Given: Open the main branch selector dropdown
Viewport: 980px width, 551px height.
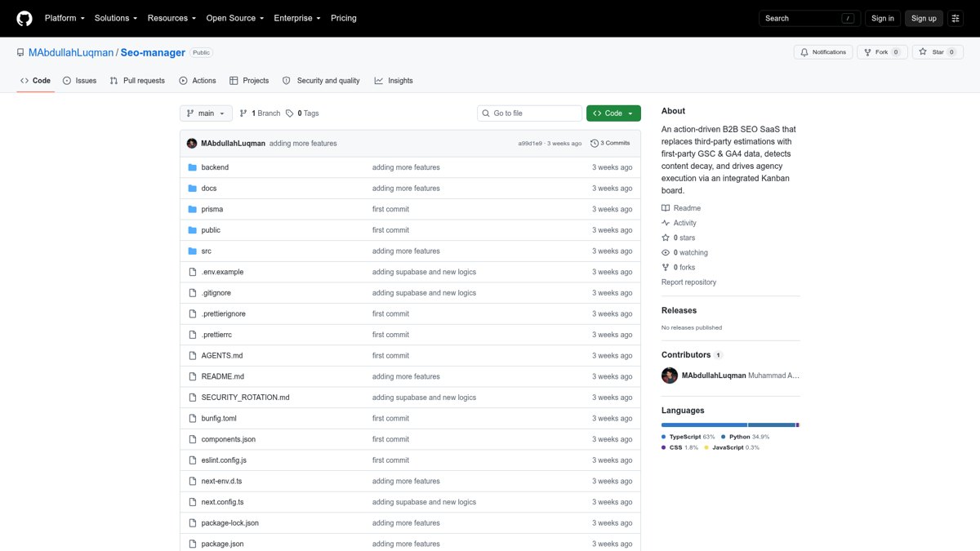Looking at the screenshot, I should 206,113.
